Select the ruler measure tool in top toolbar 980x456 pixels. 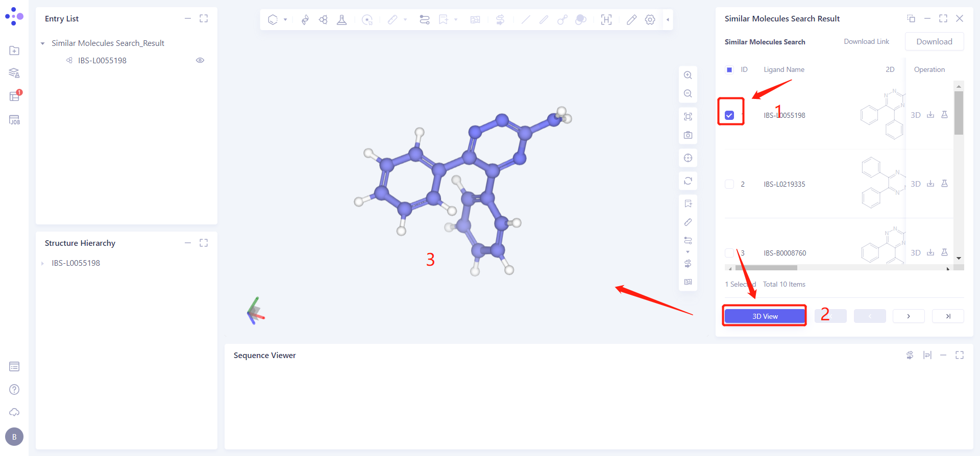coord(393,19)
